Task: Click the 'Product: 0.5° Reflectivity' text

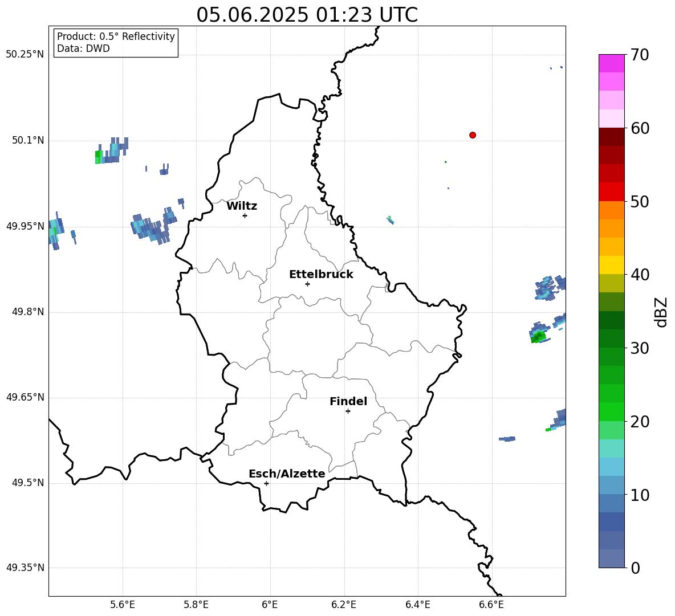Action: [116, 36]
